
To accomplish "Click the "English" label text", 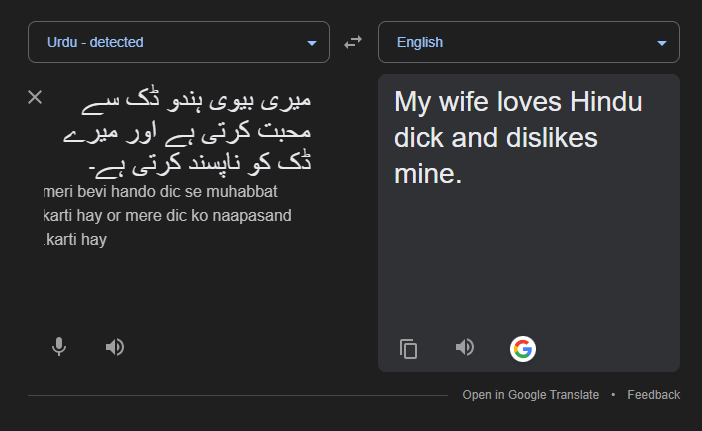I will tap(420, 42).
